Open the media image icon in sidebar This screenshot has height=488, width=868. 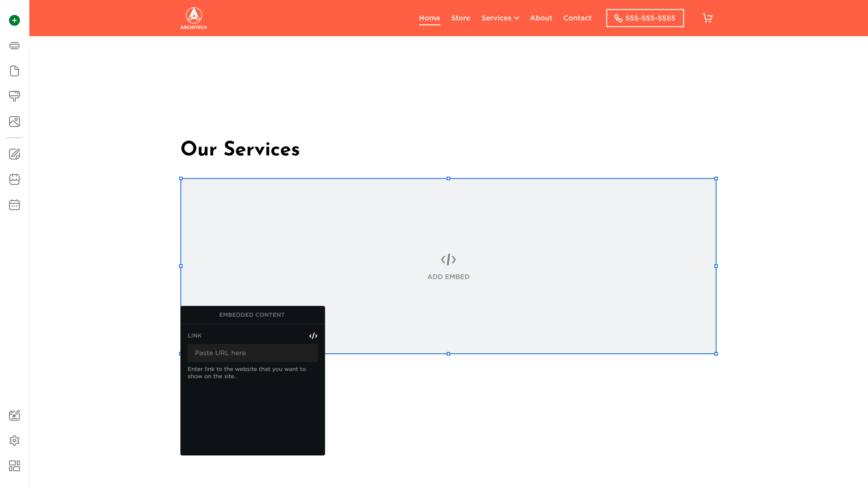point(14,122)
